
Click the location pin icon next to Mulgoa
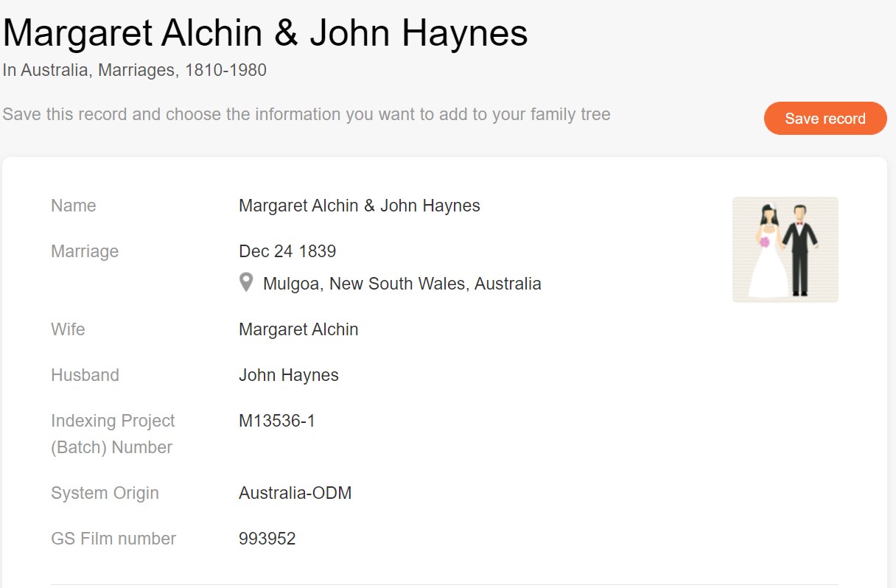tap(246, 283)
